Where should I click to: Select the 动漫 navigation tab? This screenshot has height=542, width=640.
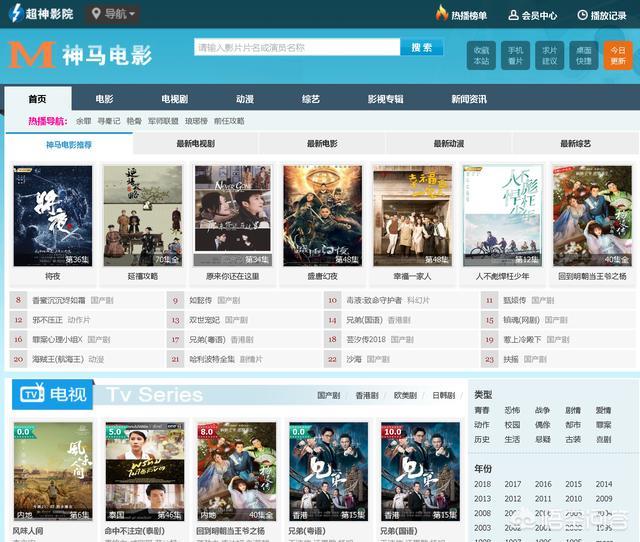pos(245,99)
